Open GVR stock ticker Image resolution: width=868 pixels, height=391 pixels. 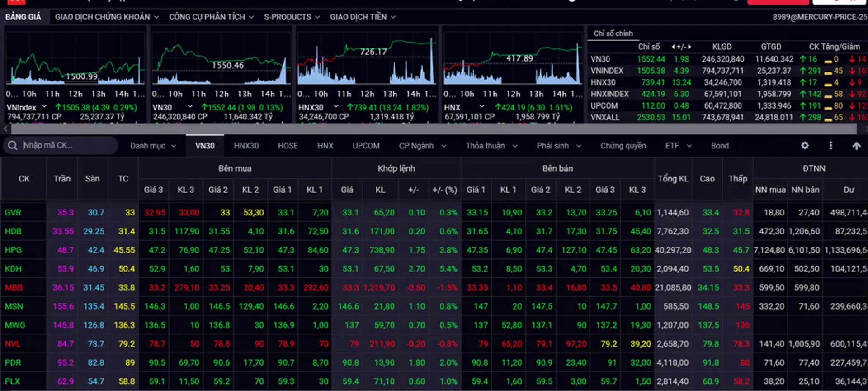pos(13,212)
